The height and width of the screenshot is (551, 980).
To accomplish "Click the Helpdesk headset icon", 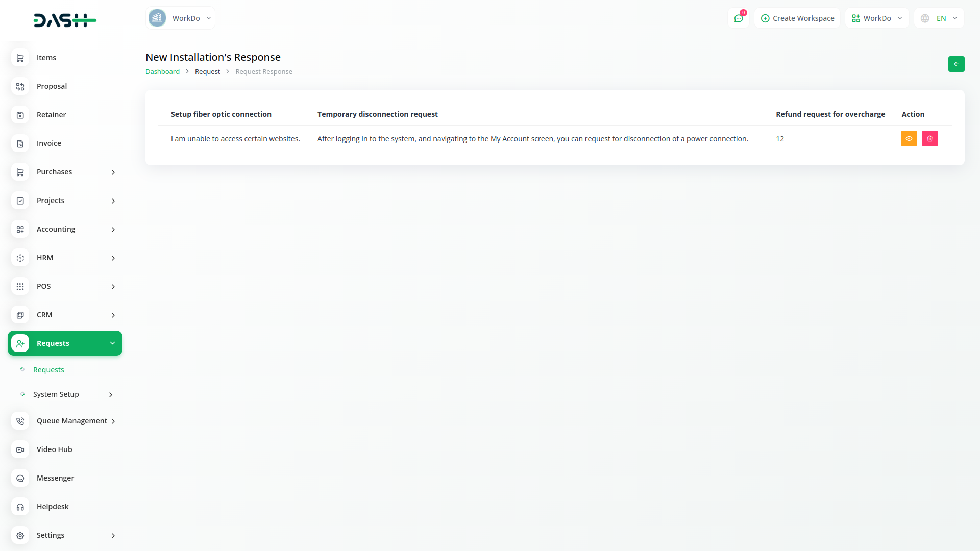I will click(x=20, y=507).
